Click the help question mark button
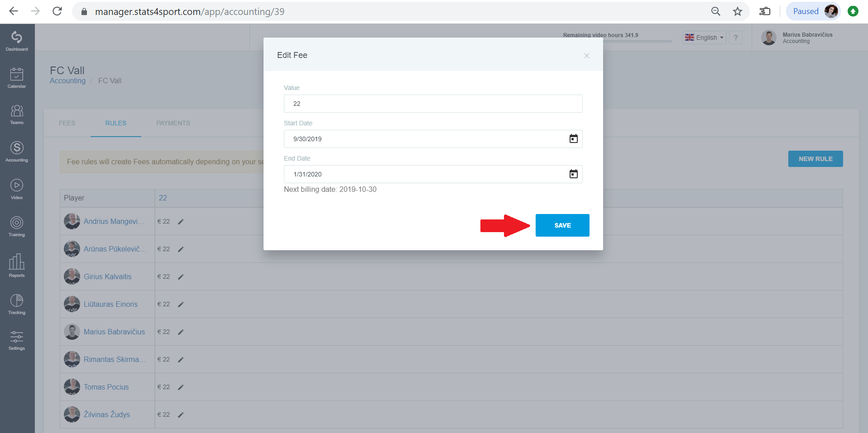This screenshot has width=868, height=433. [x=736, y=38]
